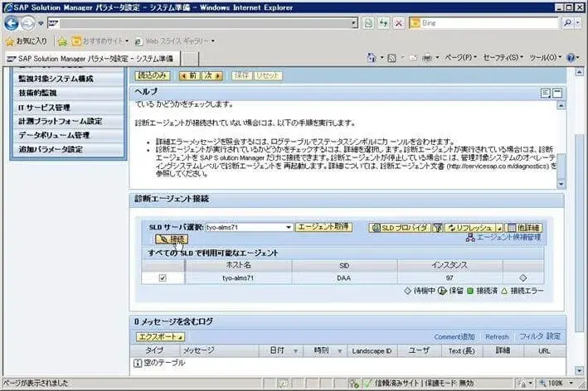Image resolution: width=588 pixels, height=391 pixels.
Task: Open the リフレッシュ options arrow
Action: click(x=499, y=228)
